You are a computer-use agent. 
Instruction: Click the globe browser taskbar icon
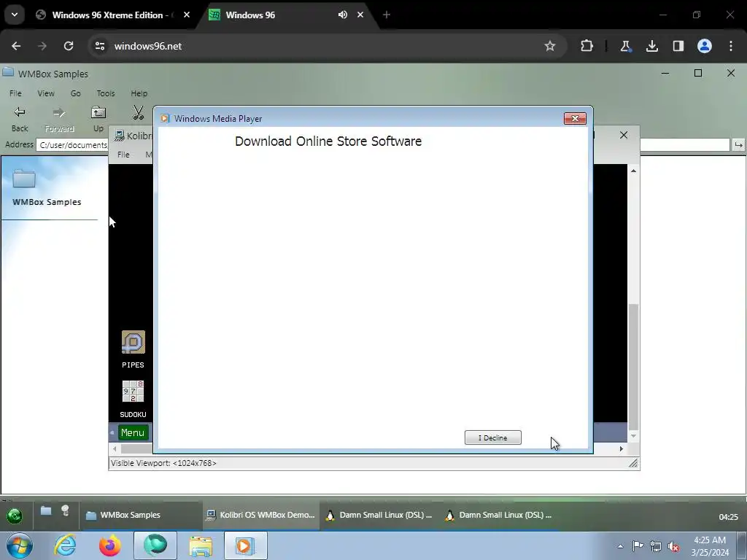click(x=155, y=545)
